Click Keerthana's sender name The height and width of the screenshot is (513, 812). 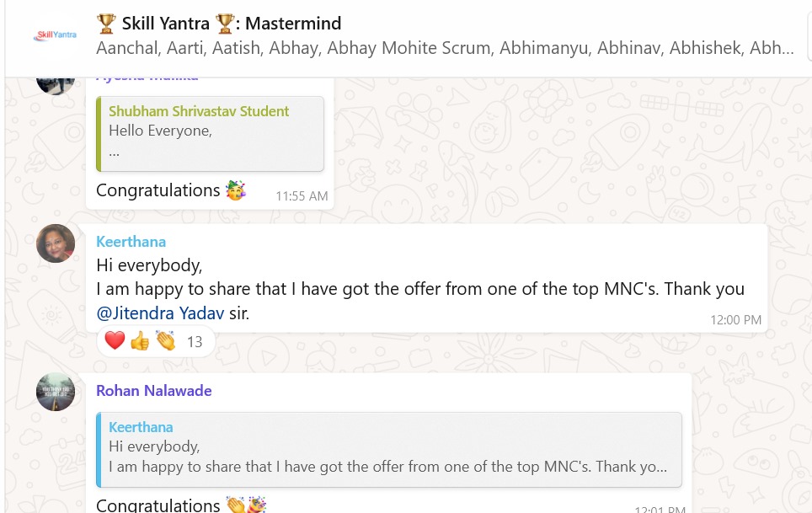(x=131, y=242)
